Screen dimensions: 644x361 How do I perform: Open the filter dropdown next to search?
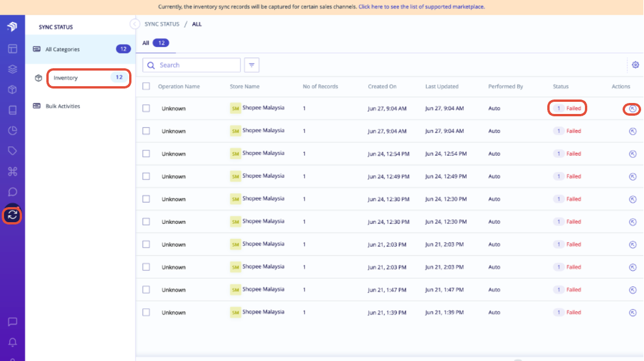coord(251,65)
